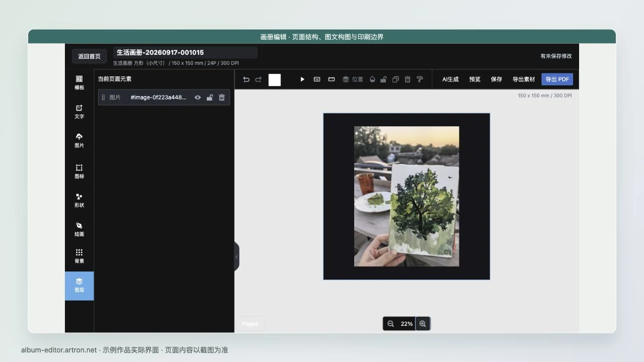The image size is (644, 362).
Task: Click the 有未保存修改 status text
Action: tap(556, 56)
